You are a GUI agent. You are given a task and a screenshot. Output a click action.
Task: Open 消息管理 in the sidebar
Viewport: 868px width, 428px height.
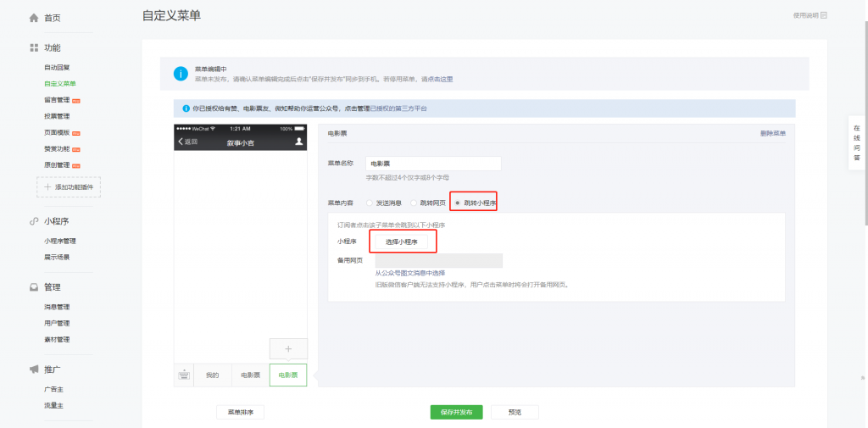click(57, 308)
